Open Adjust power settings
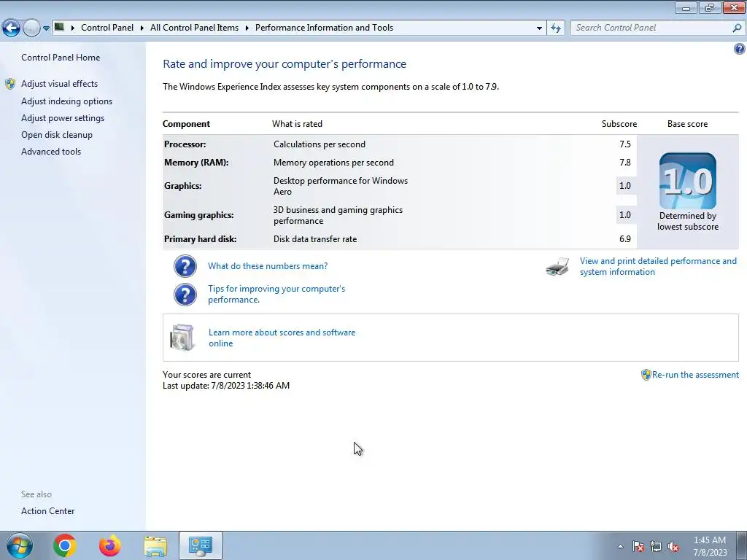Image resolution: width=747 pixels, height=560 pixels. [63, 117]
